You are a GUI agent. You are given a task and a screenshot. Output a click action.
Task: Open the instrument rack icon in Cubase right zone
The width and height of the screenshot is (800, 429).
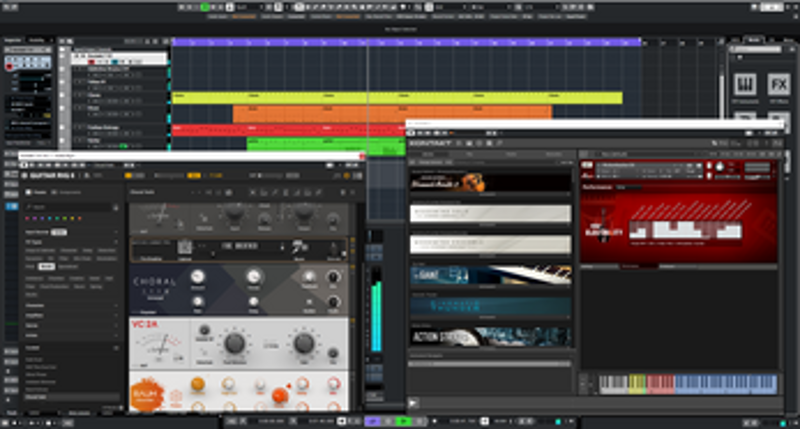coord(745,84)
